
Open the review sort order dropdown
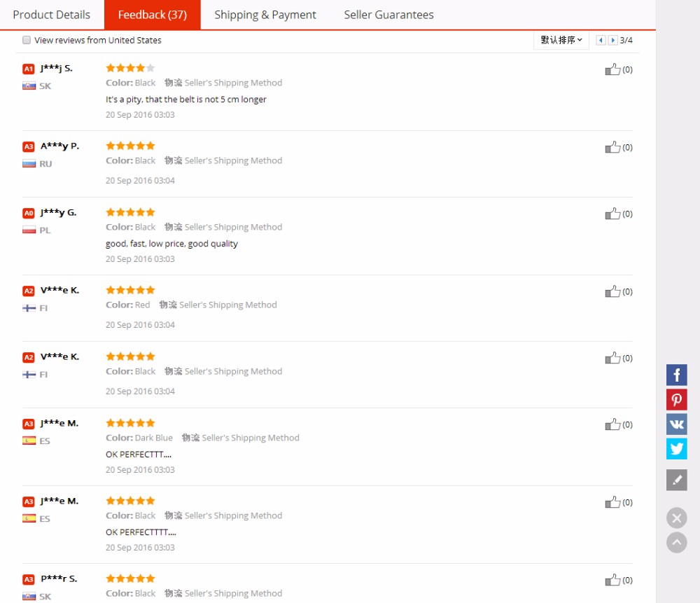tap(561, 41)
